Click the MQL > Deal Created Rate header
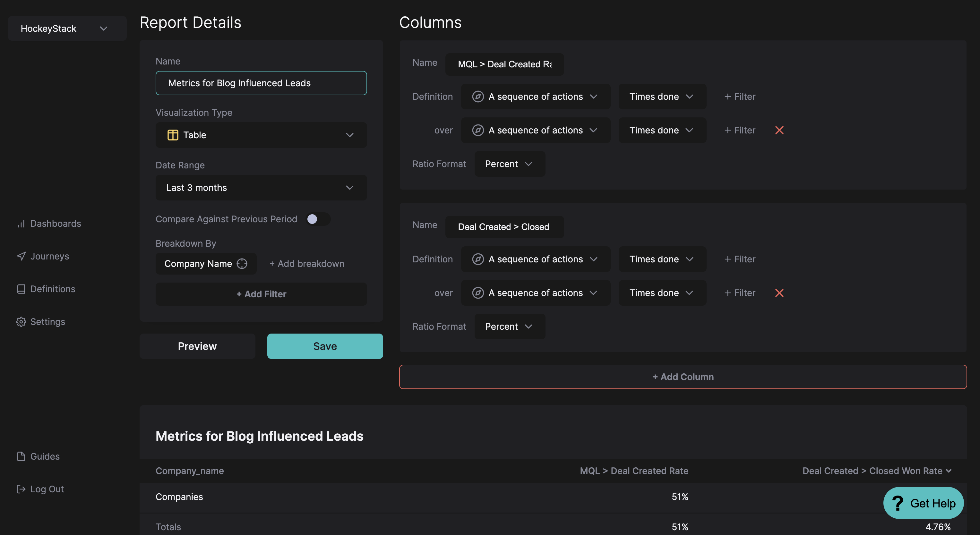The height and width of the screenshot is (535, 980). 634,471
